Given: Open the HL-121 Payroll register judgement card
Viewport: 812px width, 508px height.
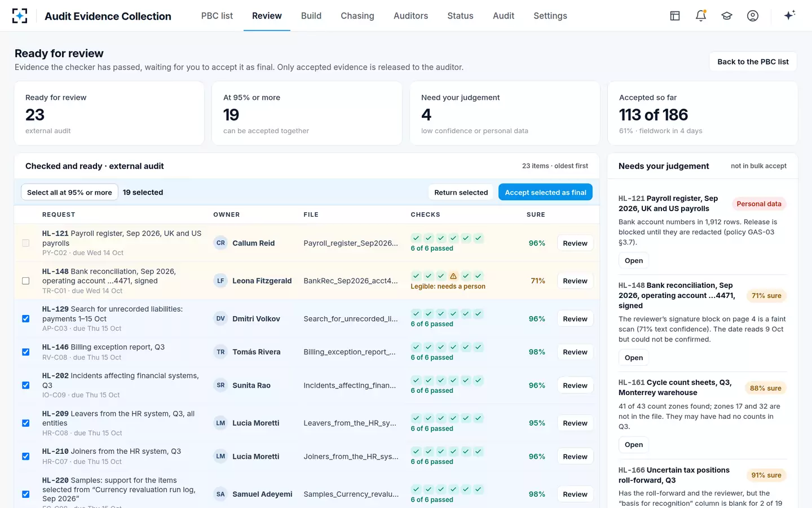Looking at the screenshot, I should (x=634, y=261).
